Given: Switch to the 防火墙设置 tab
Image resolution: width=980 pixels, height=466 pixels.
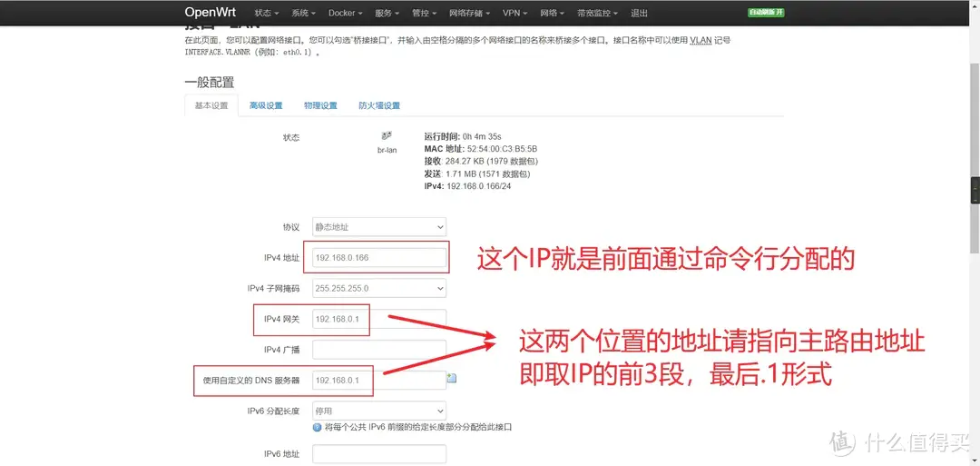Looking at the screenshot, I should [x=379, y=105].
